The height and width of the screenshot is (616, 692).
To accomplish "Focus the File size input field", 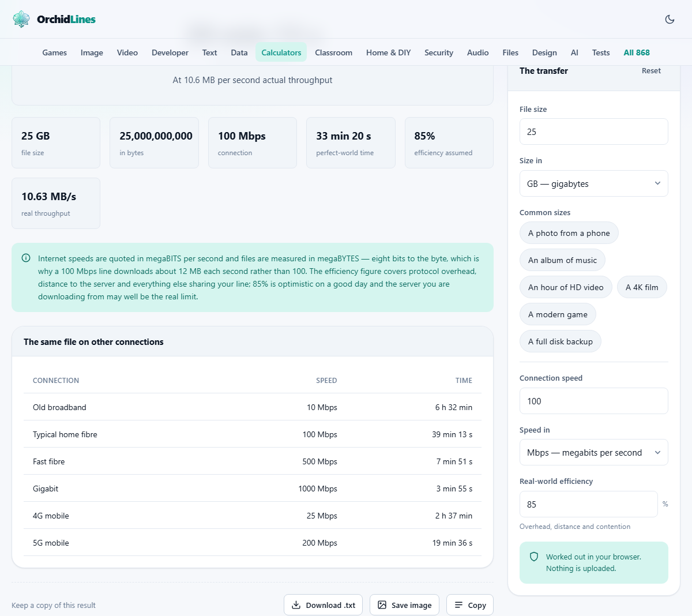I will (593, 132).
